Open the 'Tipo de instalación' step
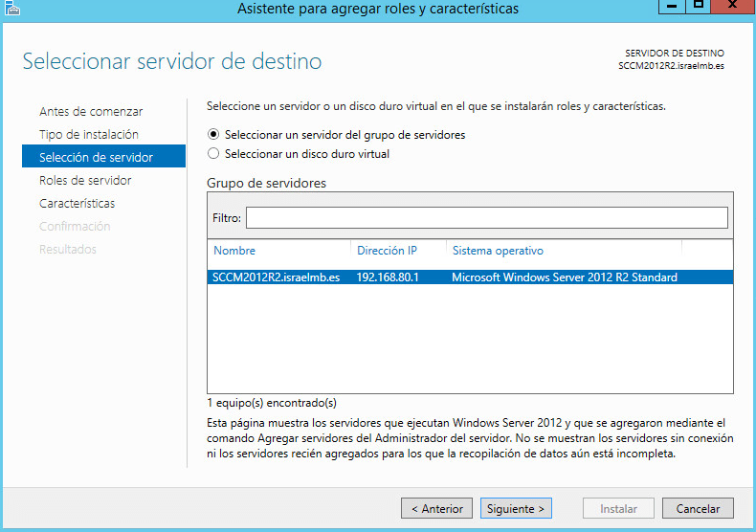This screenshot has width=756, height=532. point(88,135)
